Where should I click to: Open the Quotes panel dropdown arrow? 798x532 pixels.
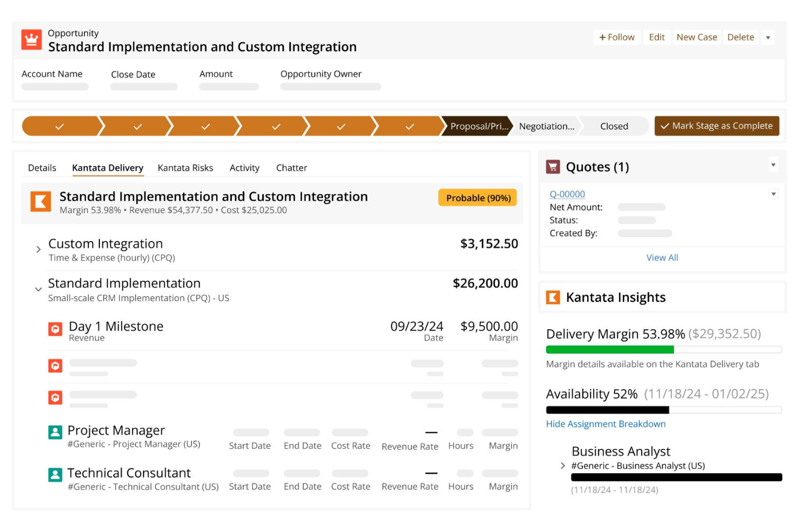coord(773,165)
